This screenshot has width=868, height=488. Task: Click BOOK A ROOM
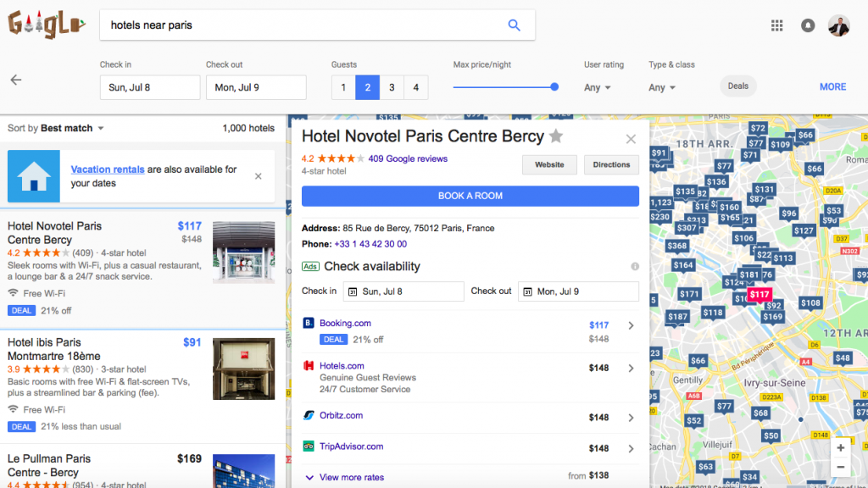(470, 196)
